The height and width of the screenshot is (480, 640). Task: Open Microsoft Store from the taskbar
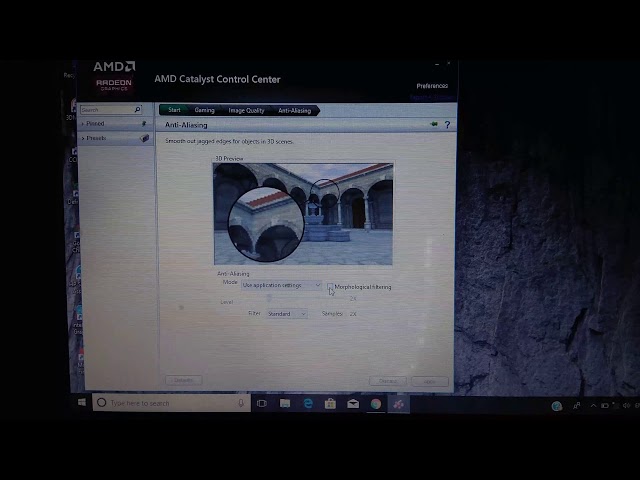[x=330, y=404]
